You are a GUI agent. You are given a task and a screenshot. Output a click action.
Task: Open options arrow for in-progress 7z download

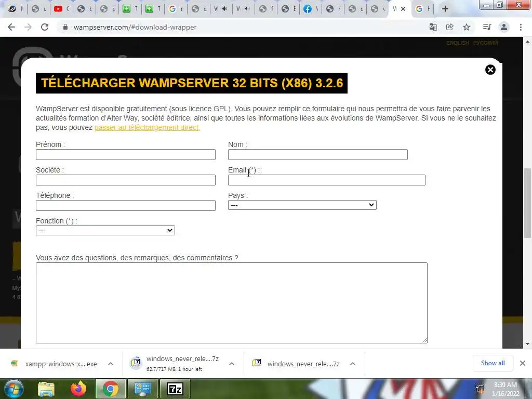232,364
